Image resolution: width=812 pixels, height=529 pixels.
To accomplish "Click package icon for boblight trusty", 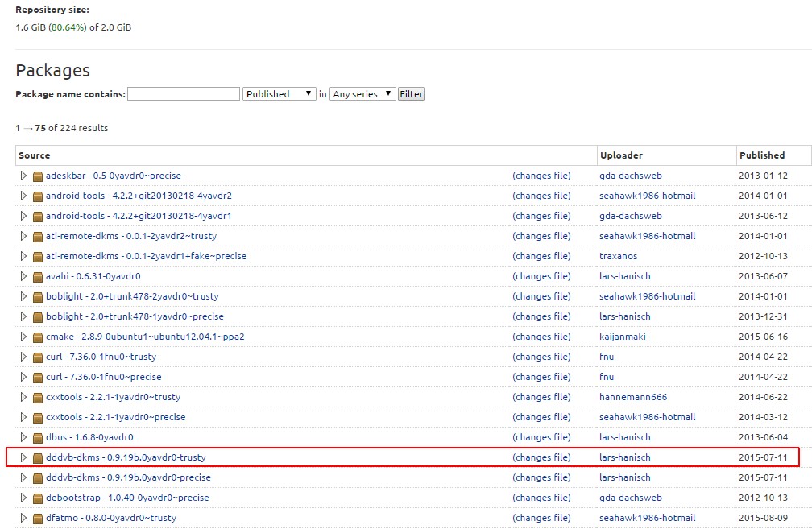I will pyautogui.click(x=38, y=297).
